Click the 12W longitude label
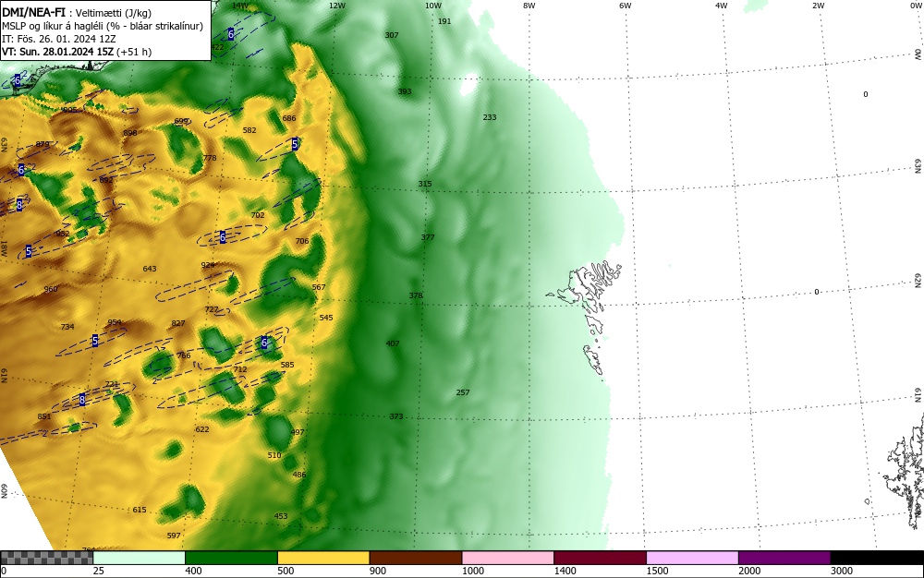This screenshot has height=578, width=924. (x=336, y=6)
